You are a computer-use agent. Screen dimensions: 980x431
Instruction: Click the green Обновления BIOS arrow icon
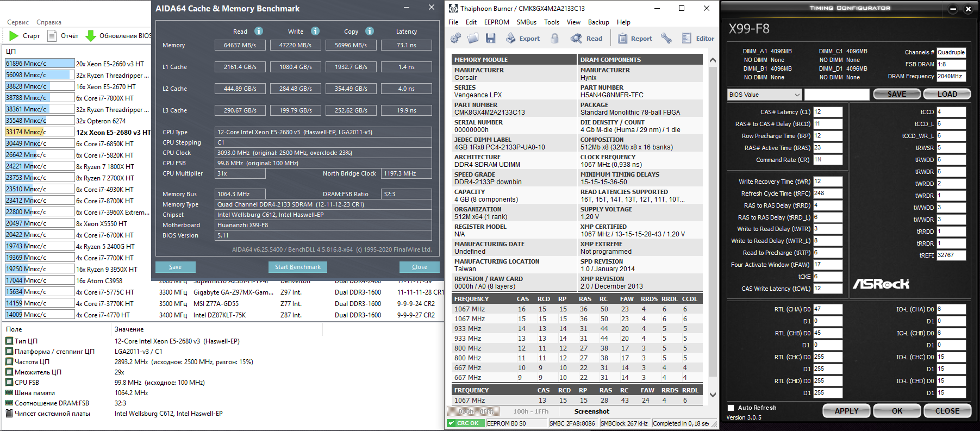(x=91, y=36)
